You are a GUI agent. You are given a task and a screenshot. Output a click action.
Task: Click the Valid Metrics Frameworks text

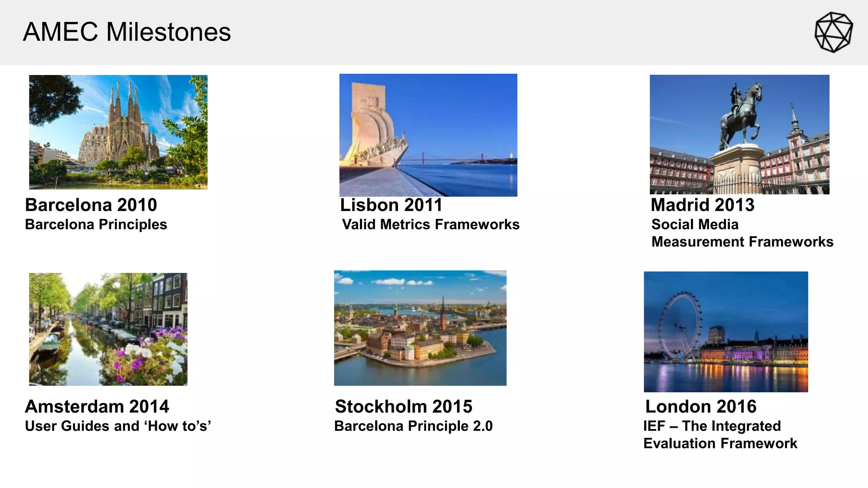(431, 225)
